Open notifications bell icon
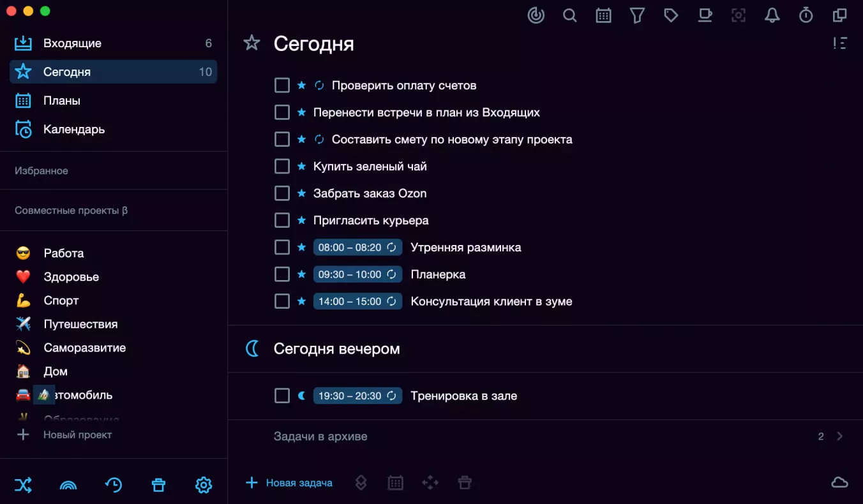 pos(772,15)
